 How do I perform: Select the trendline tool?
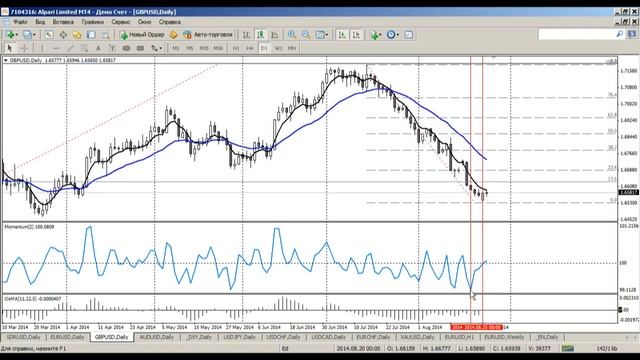pos(70,48)
